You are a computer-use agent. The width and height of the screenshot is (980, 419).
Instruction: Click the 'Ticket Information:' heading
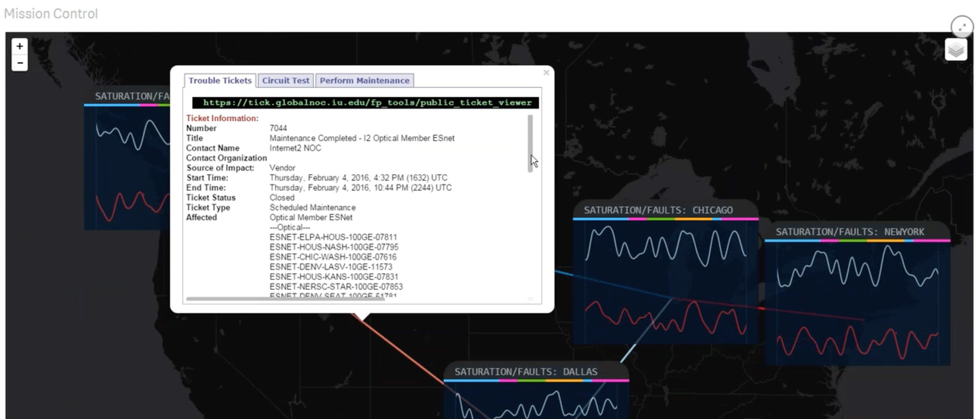pos(222,118)
